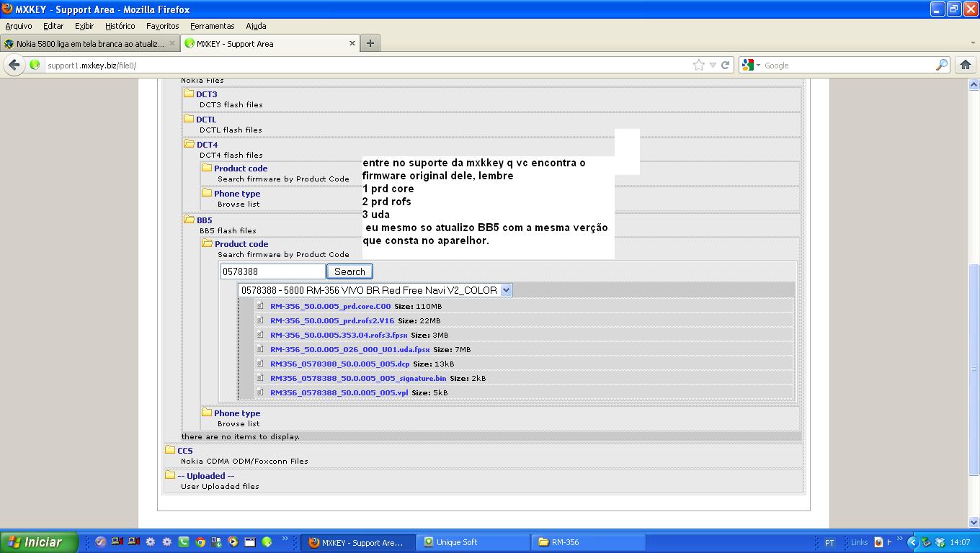Click the magnifier icon in the Google search box
The height and width of the screenshot is (553, 980).
pyautogui.click(x=942, y=65)
